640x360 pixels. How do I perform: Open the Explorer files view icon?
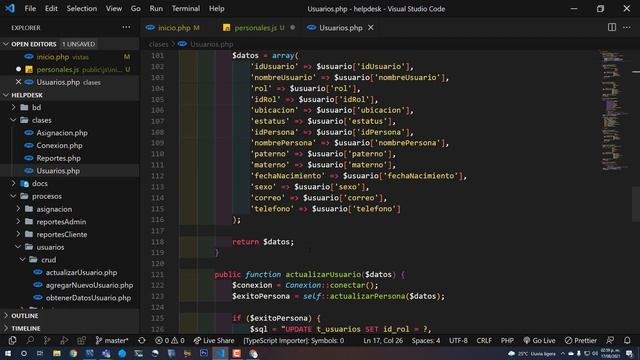pyautogui.click(x=12, y=340)
